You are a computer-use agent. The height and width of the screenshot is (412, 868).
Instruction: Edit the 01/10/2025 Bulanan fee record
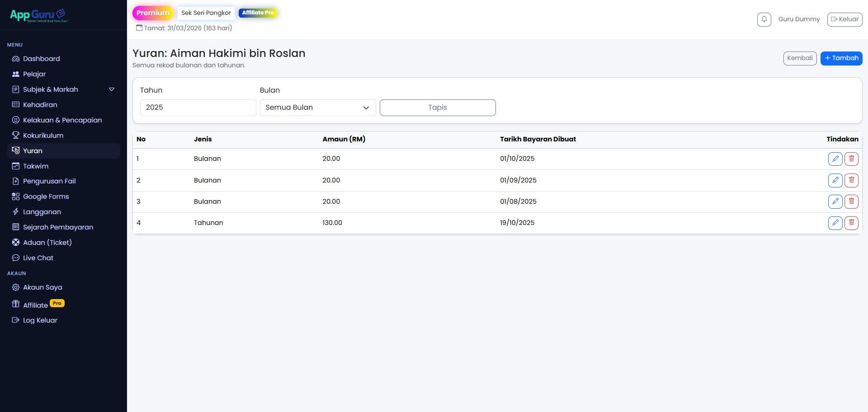pyautogui.click(x=835, y=159)
